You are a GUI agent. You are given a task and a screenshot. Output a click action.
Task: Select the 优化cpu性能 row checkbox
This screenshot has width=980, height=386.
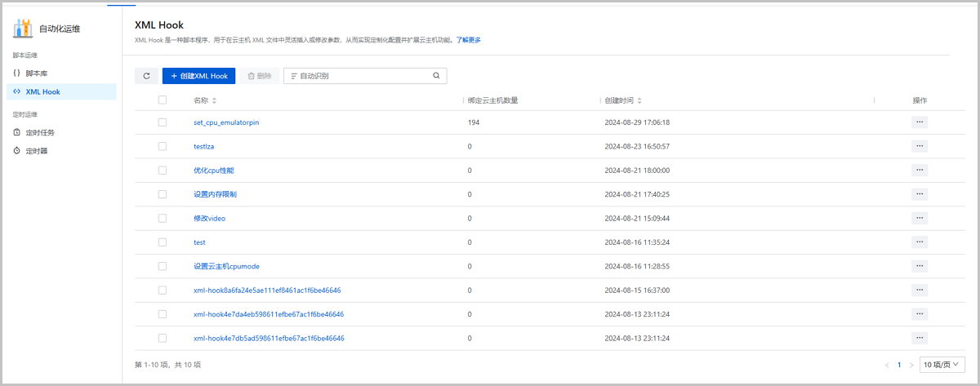tap(163, 171)
